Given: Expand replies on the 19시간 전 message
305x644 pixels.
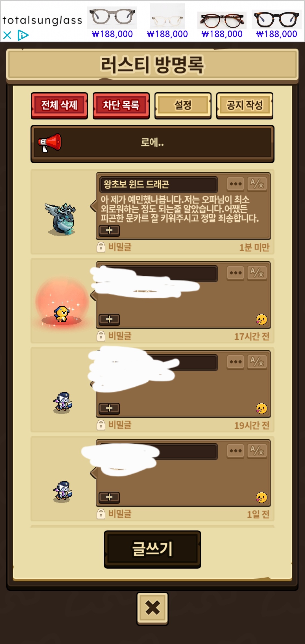Looking at the screenshot, I should click(109, 408).
